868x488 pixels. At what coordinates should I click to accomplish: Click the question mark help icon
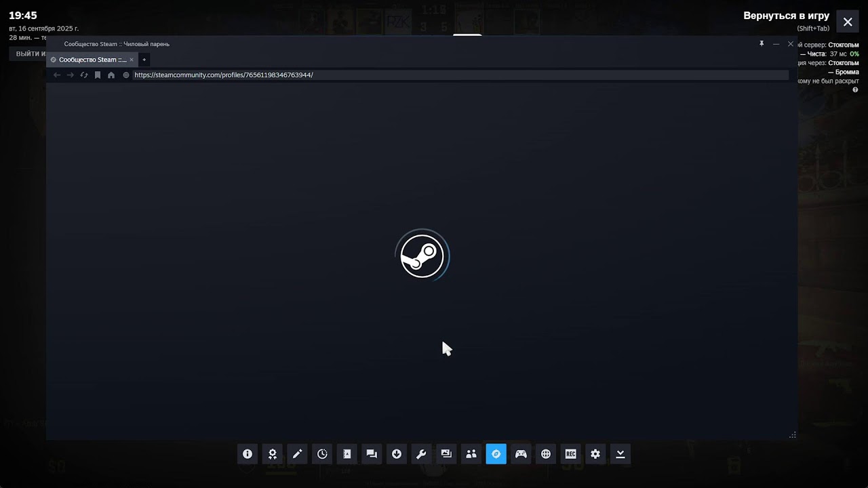(855, 90)
